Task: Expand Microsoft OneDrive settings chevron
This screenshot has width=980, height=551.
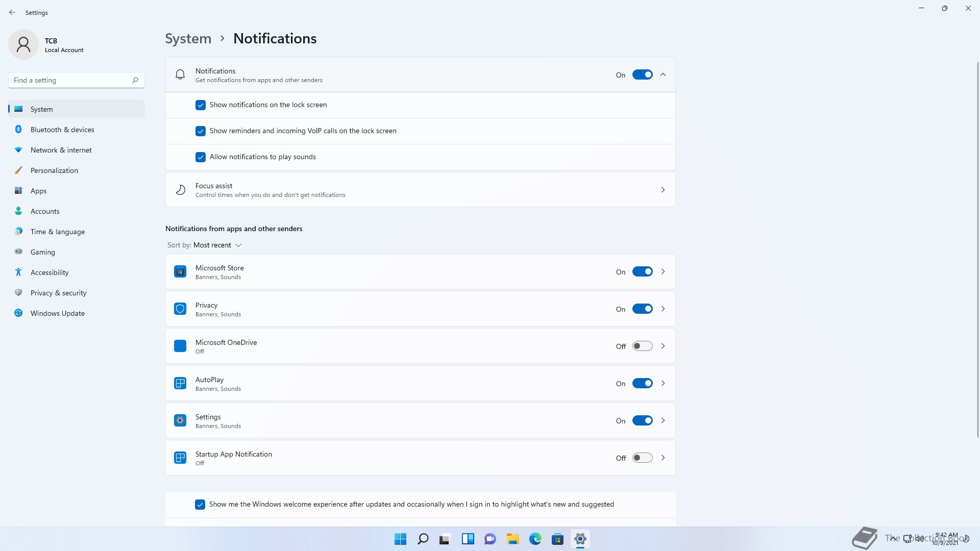Action: point(663,346)
